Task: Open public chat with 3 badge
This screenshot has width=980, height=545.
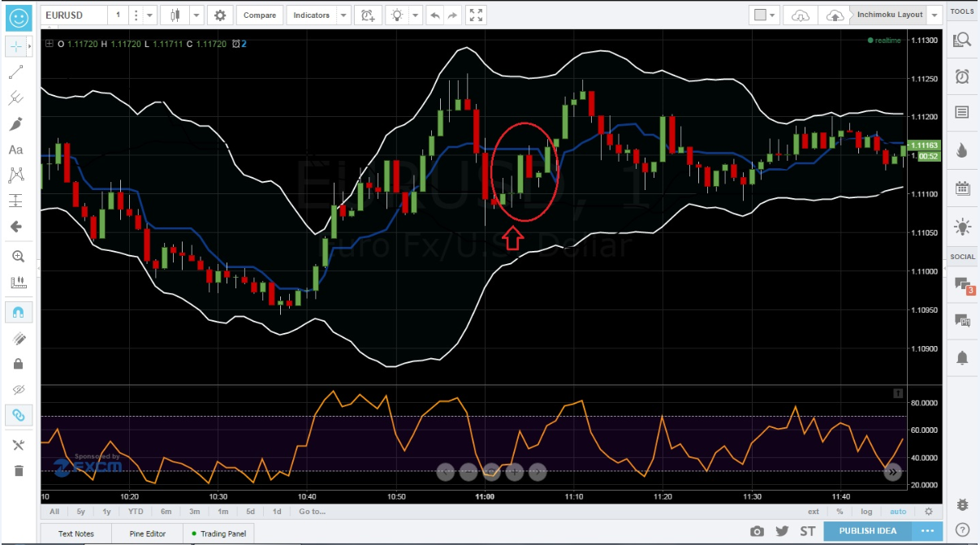Action: tap(964, 284)
